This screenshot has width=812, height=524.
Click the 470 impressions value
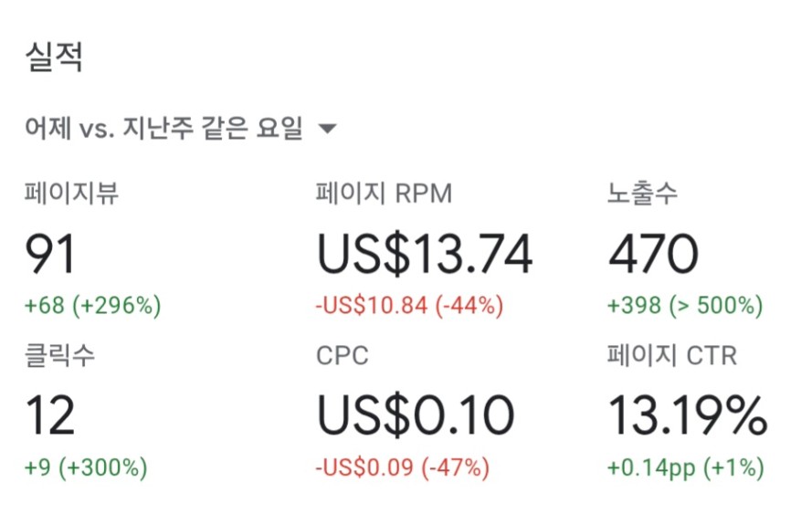(x=654, y=254)
